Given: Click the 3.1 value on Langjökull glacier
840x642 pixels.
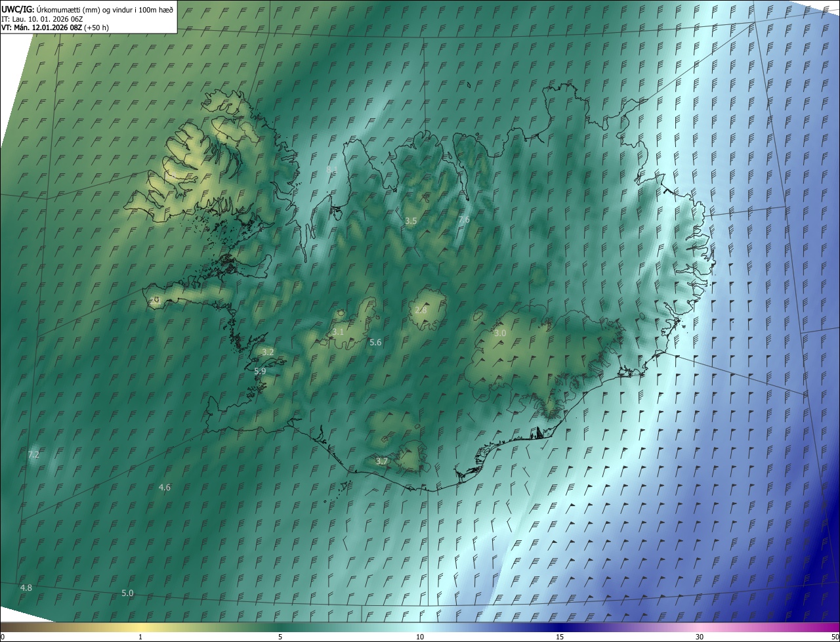Looking at the screenshot, I should (338, 332).
